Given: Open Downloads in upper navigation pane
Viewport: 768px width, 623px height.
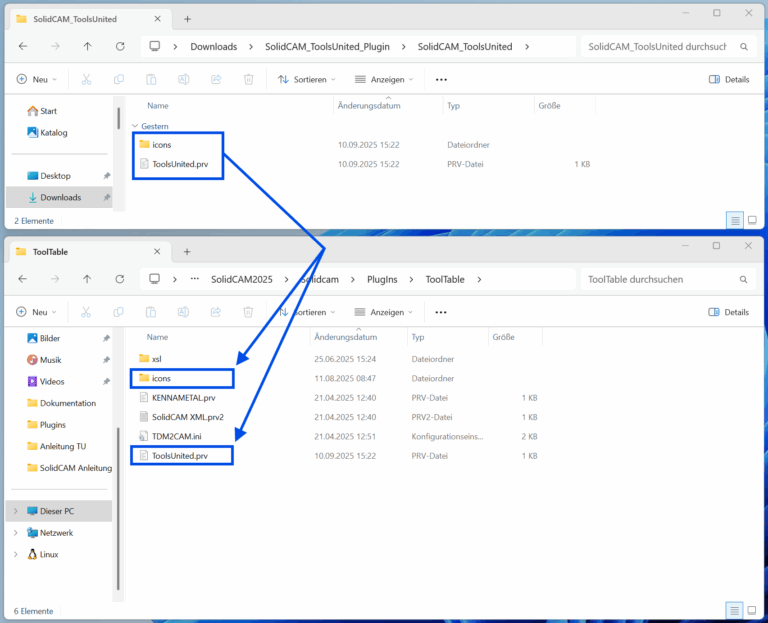Looking at the screenshot, I should (60, 197).
